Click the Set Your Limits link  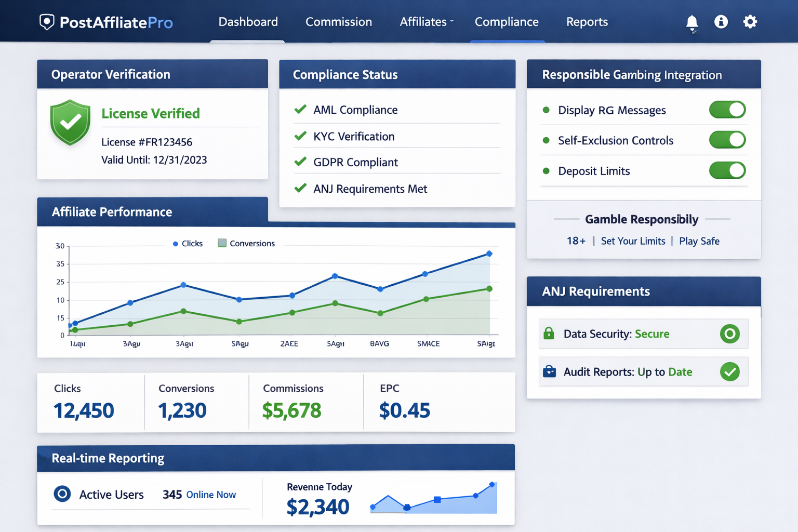pyautogui.click(x=633, y=241)
